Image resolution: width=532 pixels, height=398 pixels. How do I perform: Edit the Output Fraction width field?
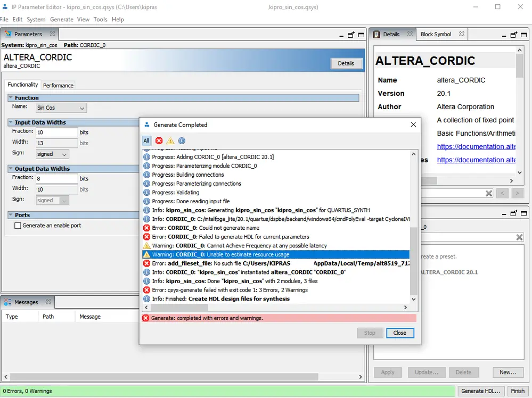coord(56,177)
